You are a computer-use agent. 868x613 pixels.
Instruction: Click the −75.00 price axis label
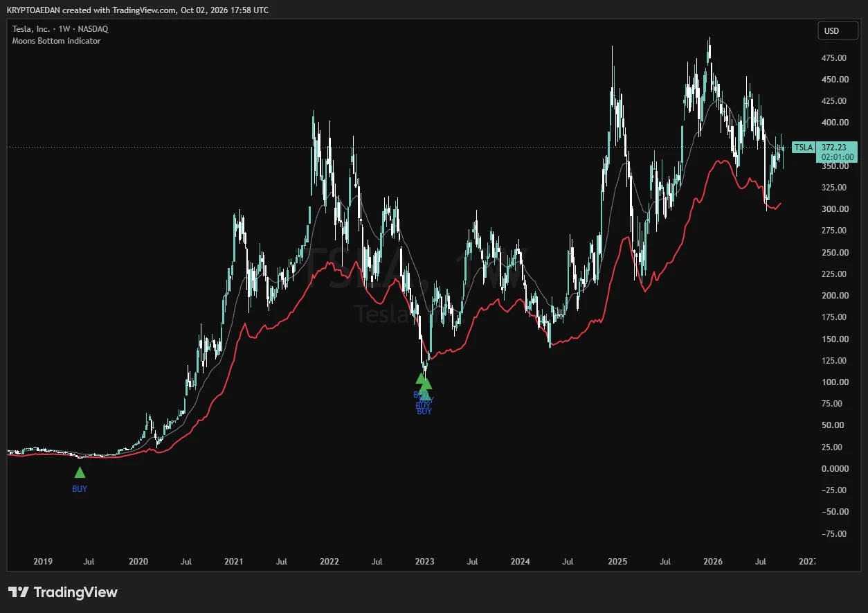click(833, 534)
